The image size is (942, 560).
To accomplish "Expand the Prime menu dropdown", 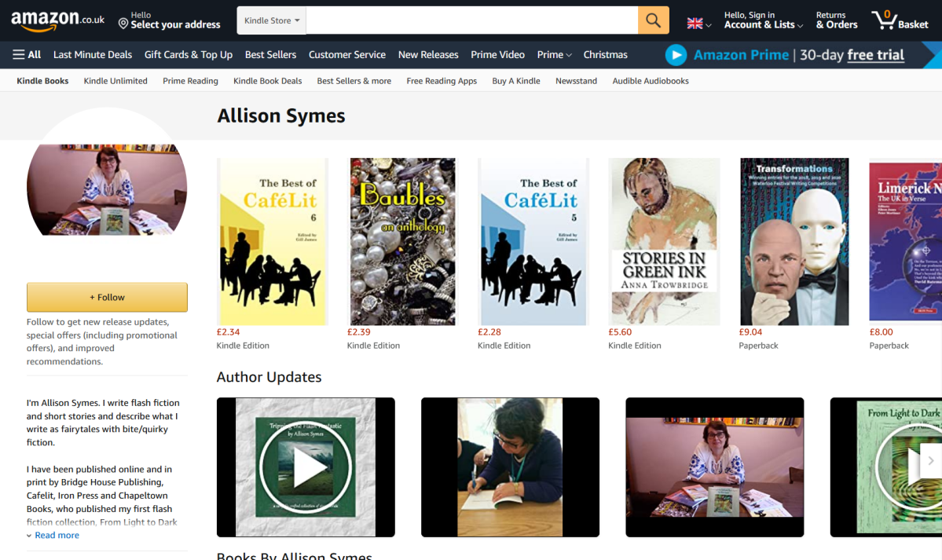I will coord(554,55).
